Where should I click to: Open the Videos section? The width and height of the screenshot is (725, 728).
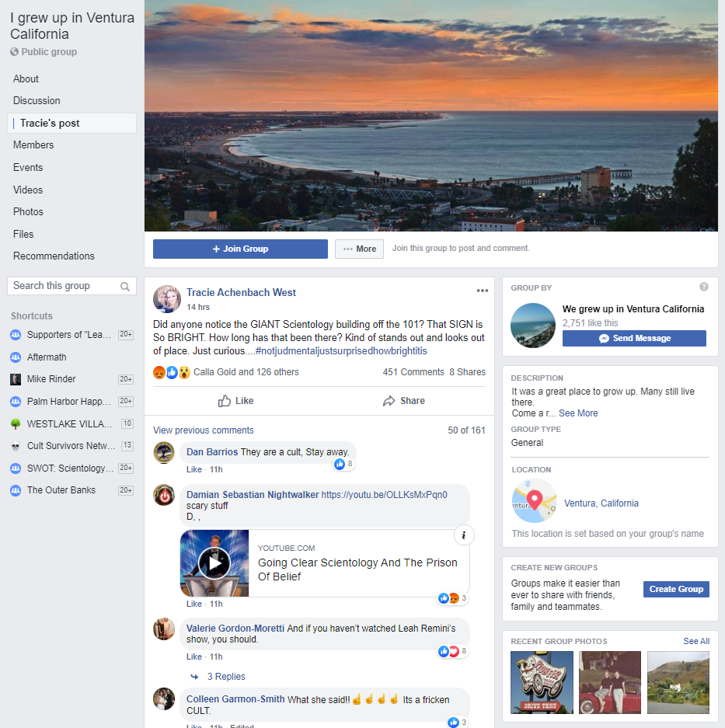(x=28, y=190)
